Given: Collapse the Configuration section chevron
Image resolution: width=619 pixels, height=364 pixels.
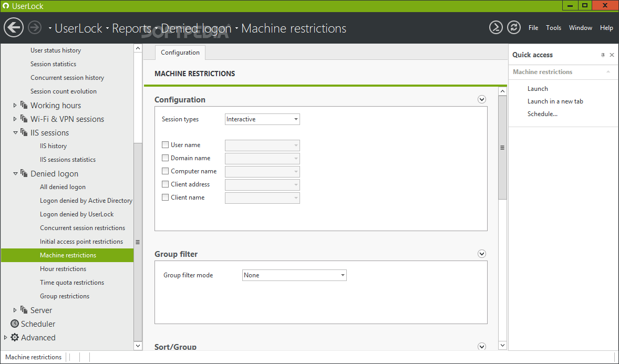Looking at the screenshot, I should (x=482, y=99).
